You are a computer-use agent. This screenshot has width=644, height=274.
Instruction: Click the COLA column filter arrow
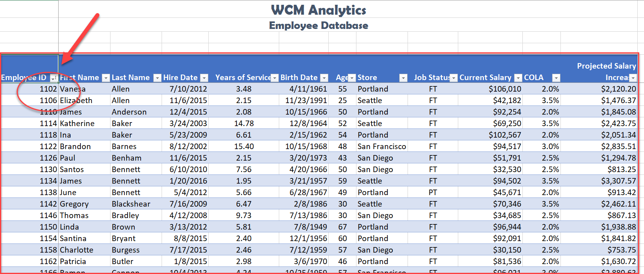coord(556,78)
